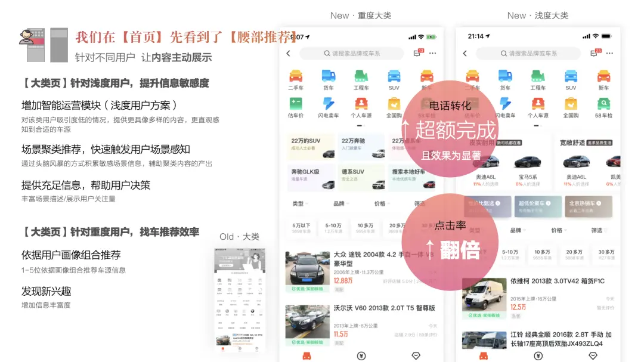Viewport: 644px width, 362px height.
Task: Open 22万奔驰 recommendation card
Action: point(361,147)
